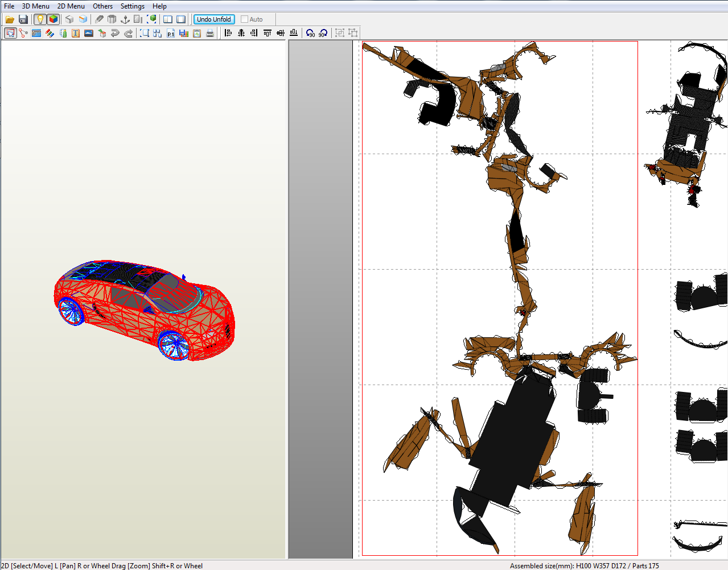Activate the edge edit tool

click(23, 32)
